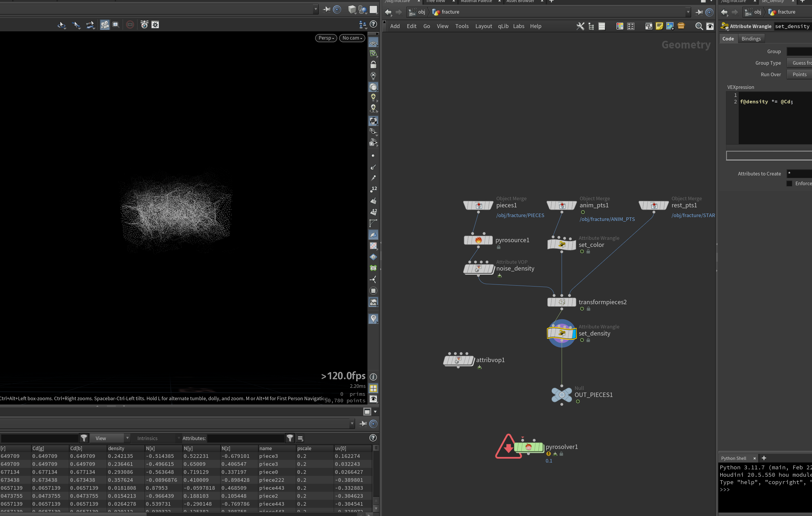Open the network search magnifier icon

699,26
